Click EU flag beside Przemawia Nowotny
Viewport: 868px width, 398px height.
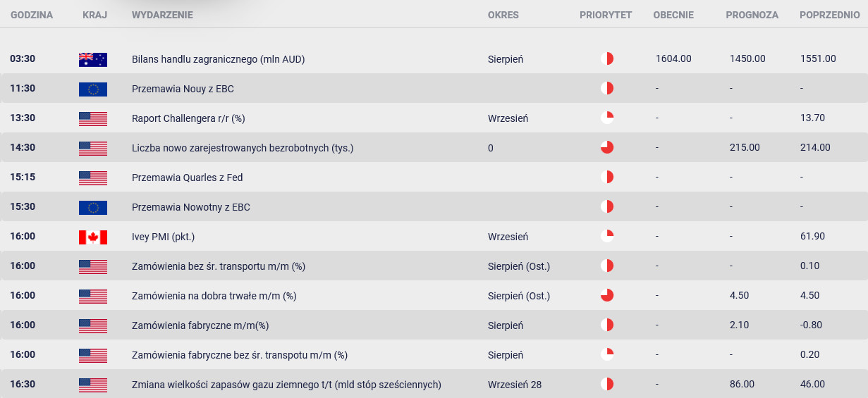93,207
